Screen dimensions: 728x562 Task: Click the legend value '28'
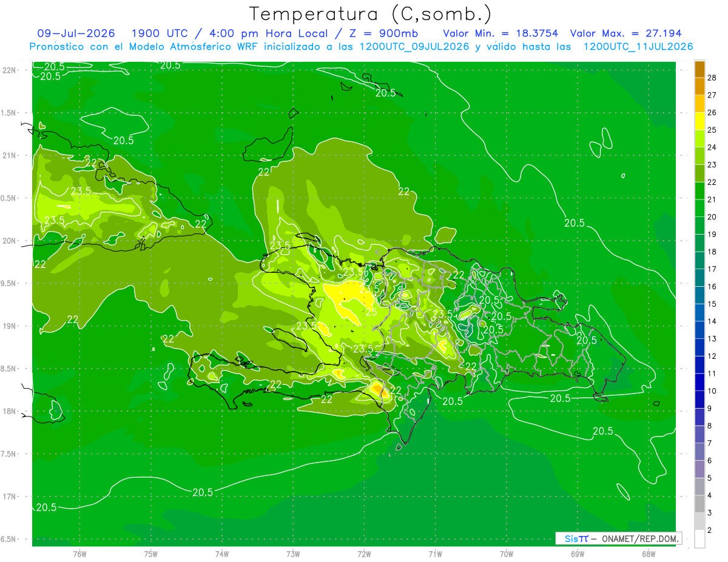pos(712,78)
